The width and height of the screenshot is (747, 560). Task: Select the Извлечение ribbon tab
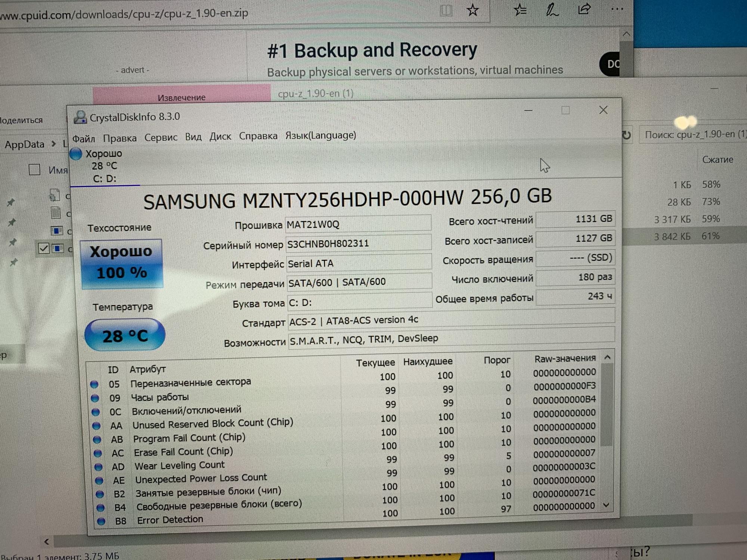pos(182,97)
